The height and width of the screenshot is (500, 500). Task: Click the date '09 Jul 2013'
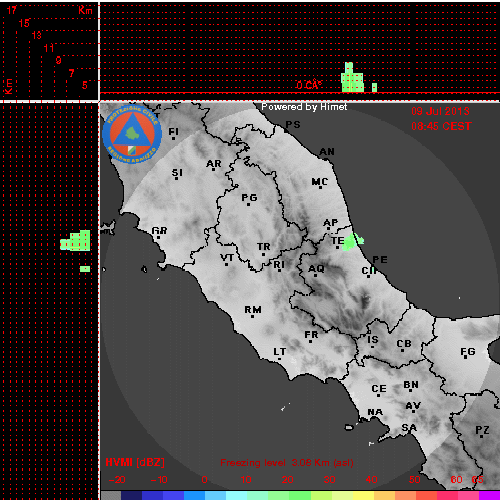coord(440,111)
